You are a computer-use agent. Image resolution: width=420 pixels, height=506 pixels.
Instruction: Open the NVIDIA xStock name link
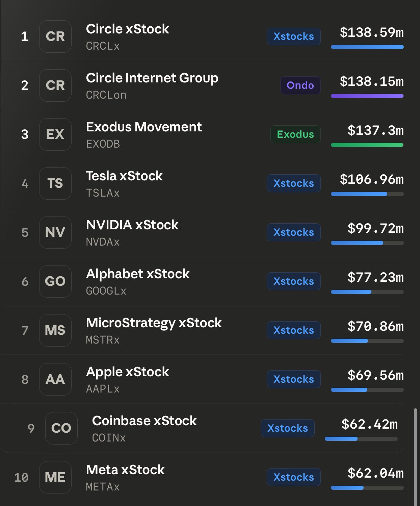(132, 225)
